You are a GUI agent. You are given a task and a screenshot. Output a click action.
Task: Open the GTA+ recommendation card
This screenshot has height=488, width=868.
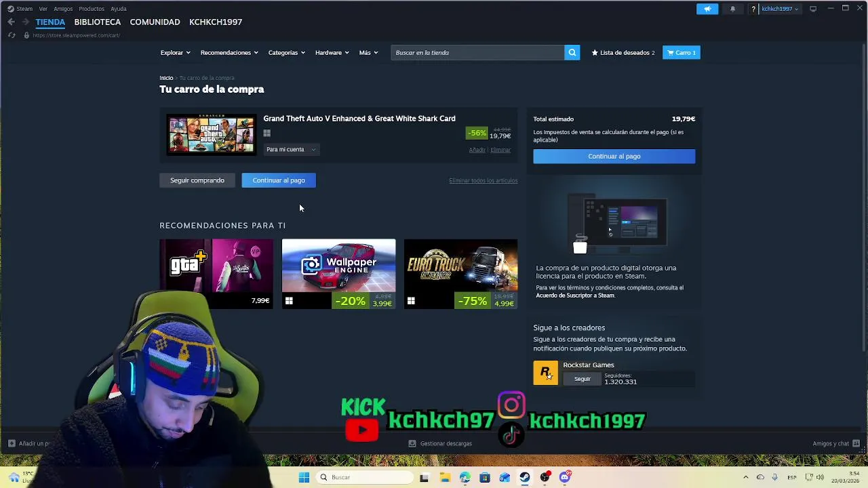pyautogui.click(x=216, y=274)
